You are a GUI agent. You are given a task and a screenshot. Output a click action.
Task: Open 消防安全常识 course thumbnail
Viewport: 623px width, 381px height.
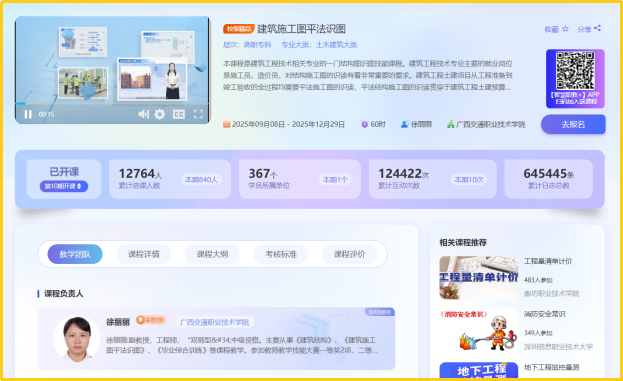coord(478,330)
